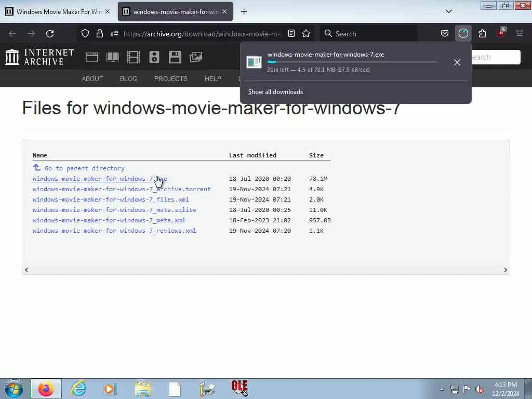Image resolution: width=532 pixels, height=399 pixels.
Task: Launch Internet Explorer from taskbar
Action: pos(78,389)
